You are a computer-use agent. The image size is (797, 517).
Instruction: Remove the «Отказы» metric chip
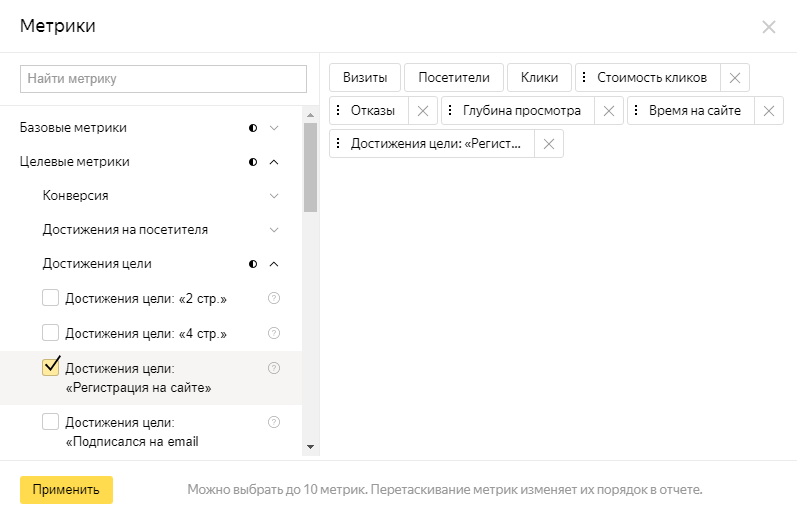click(x=422, y=111)
